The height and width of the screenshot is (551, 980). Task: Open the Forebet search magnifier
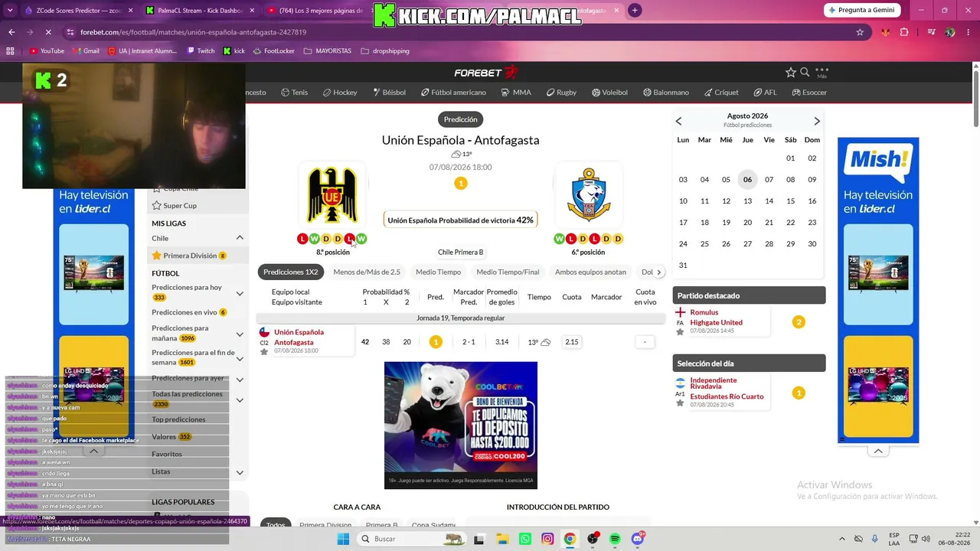point(805,72)
